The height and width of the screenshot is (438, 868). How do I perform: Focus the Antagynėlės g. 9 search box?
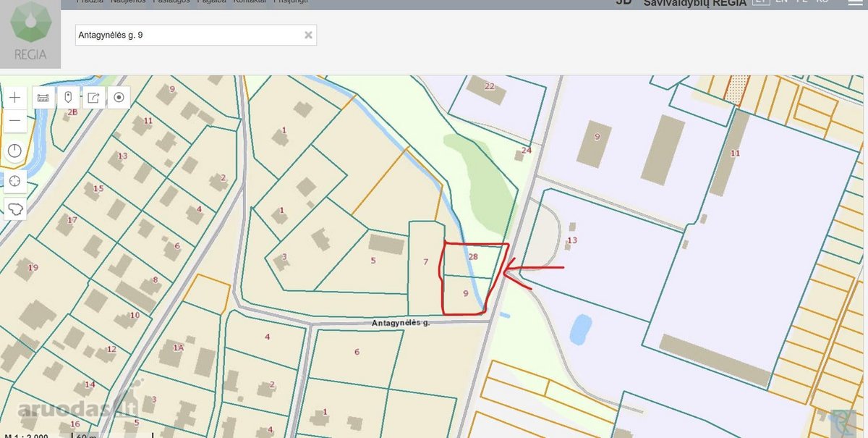[196, 35]
